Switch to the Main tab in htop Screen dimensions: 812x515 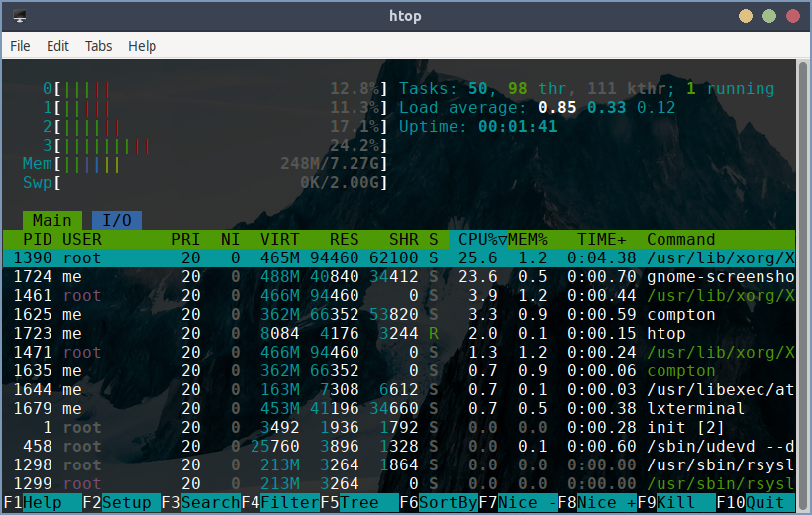pos(52,220)
